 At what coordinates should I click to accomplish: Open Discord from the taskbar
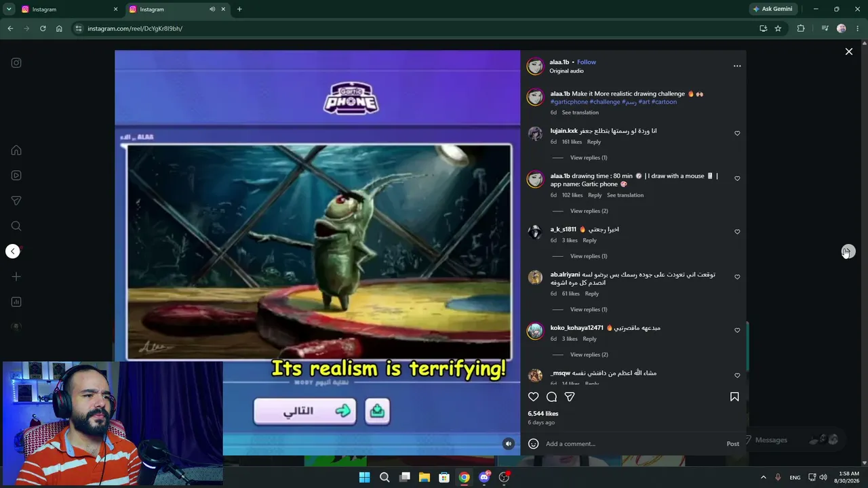[484, 477]
